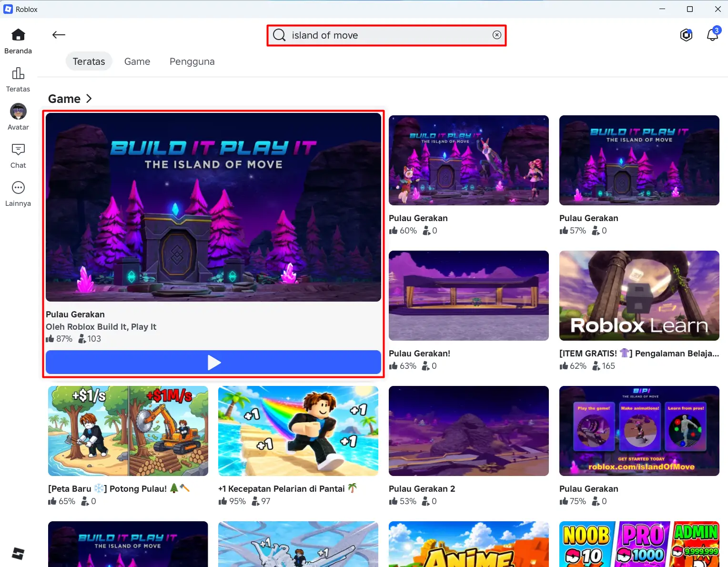Click the 95% rating under Kecepatan Pelarian
728x567 pixels.
pos(232,501)
